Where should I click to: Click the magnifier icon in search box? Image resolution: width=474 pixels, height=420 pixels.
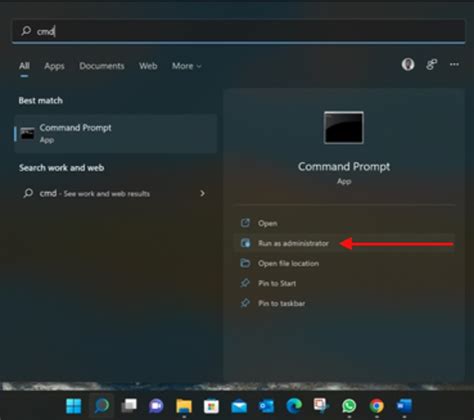point(26,31)
